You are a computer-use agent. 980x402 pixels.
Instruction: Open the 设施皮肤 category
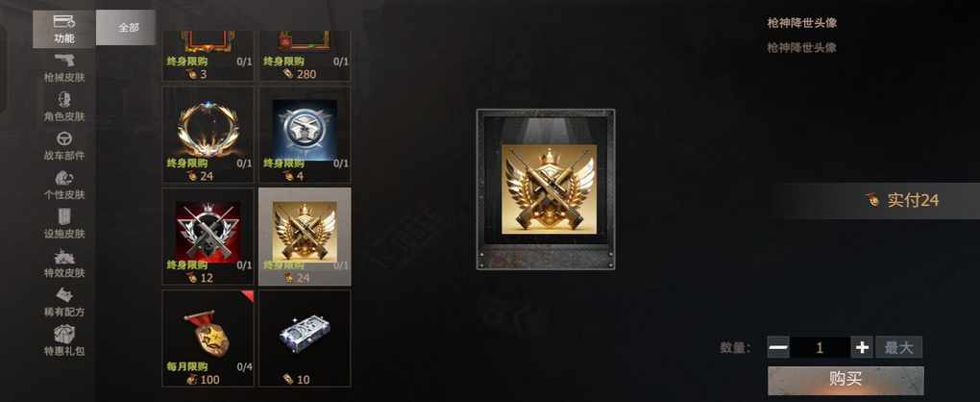pyautogui.click(x=64, y=224)
